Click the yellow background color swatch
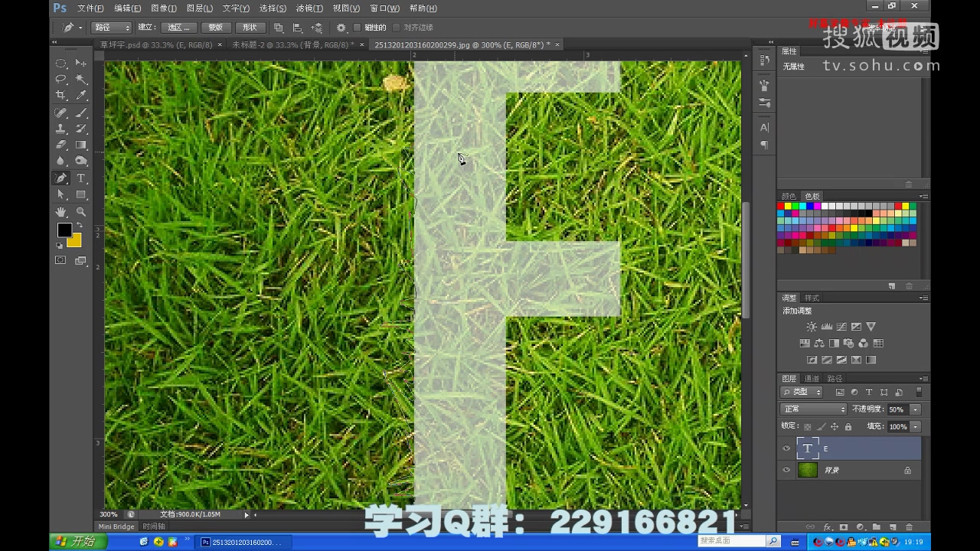Screen dimensions: 980x551 point(73,239)
